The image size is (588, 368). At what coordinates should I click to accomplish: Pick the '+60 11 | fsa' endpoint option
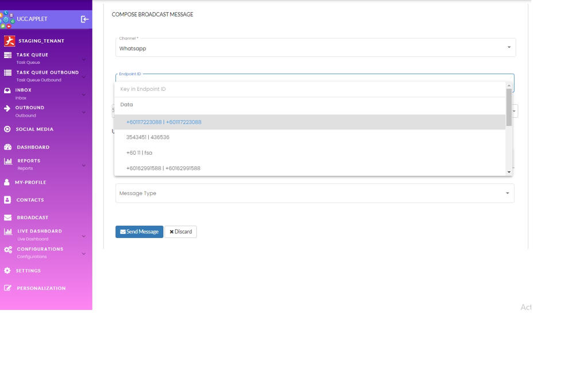pos(139,153)
